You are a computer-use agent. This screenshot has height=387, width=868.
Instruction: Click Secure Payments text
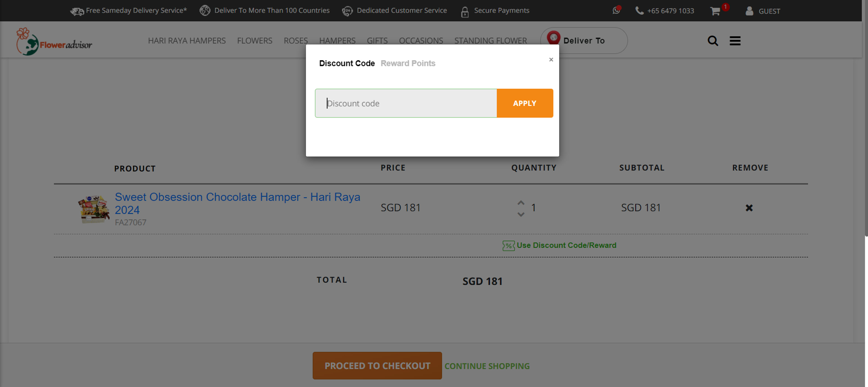click(501, 10)
